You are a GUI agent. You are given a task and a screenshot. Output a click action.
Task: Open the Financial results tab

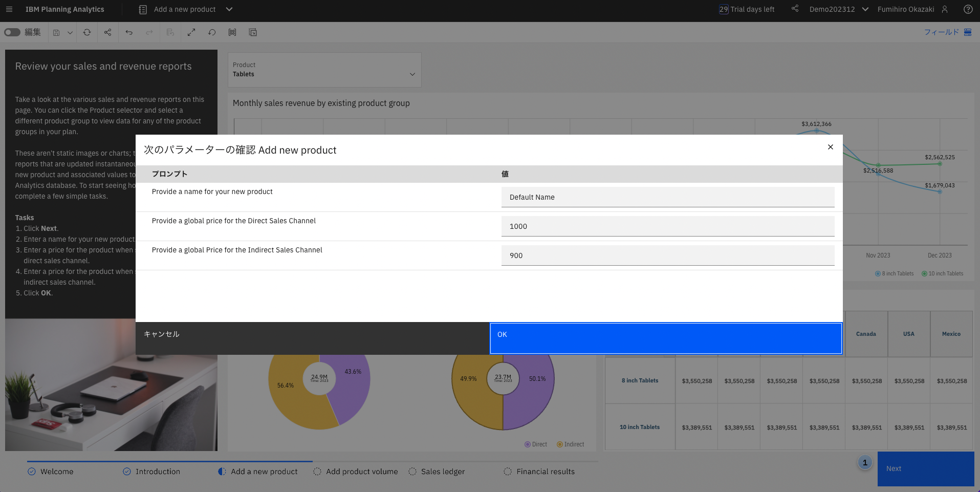coord(539,472)
